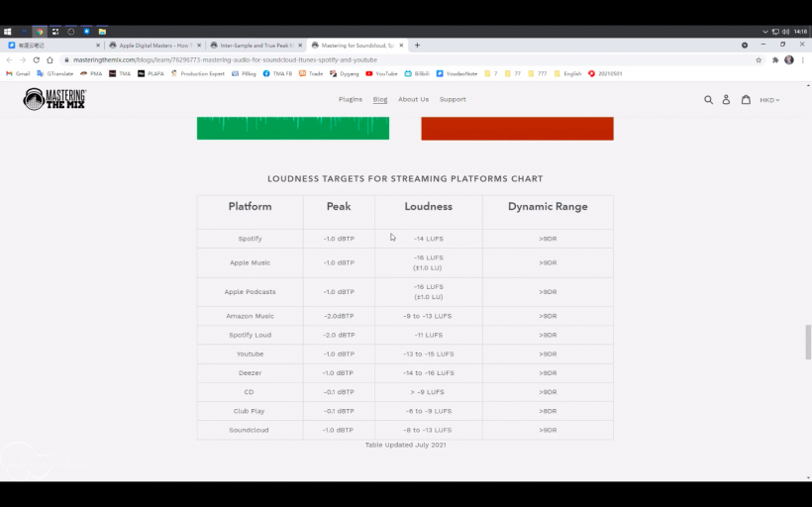Show hidden system tray icons
This screenshot has height=507, width=812.
[765, 32]
